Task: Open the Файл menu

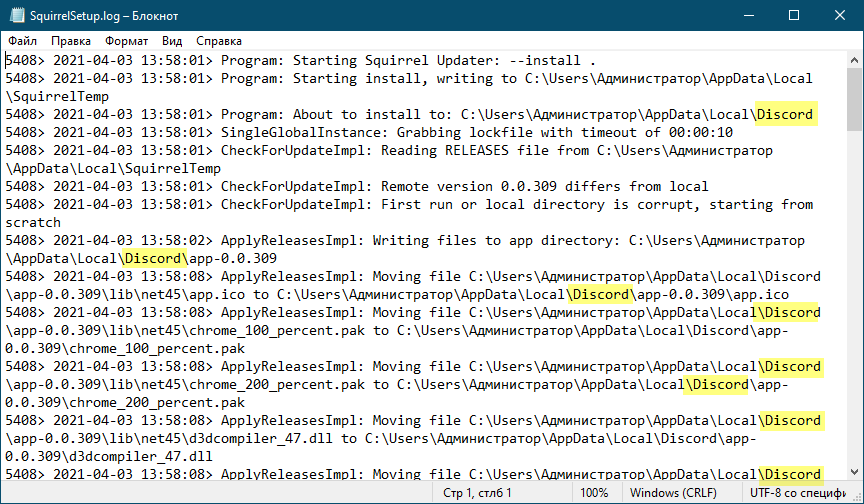Action: [x=22, y=42]
